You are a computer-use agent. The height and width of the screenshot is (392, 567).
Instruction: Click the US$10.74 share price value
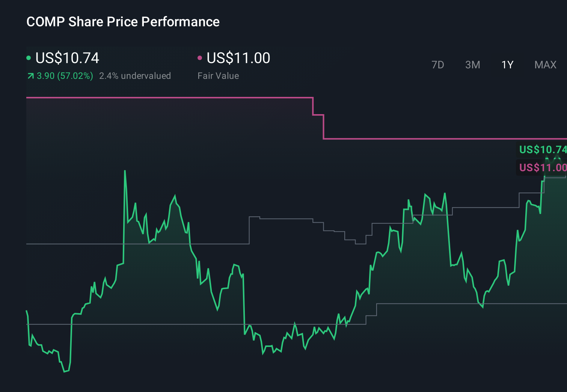[67, 58]
